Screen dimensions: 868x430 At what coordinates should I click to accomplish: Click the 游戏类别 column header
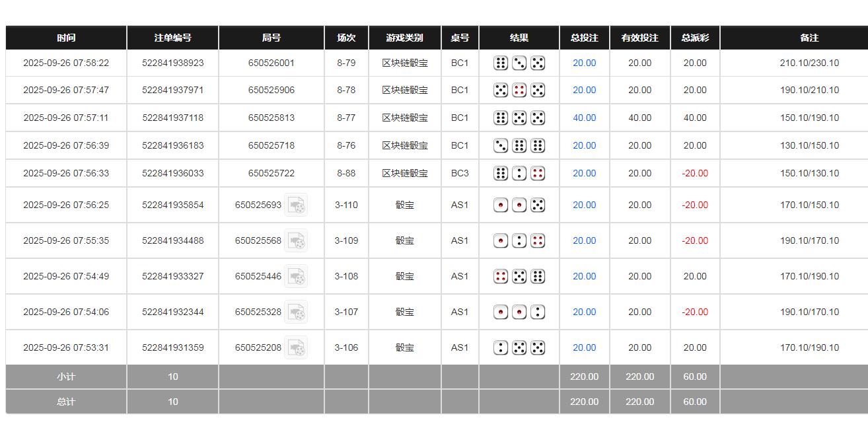(404, 38)
